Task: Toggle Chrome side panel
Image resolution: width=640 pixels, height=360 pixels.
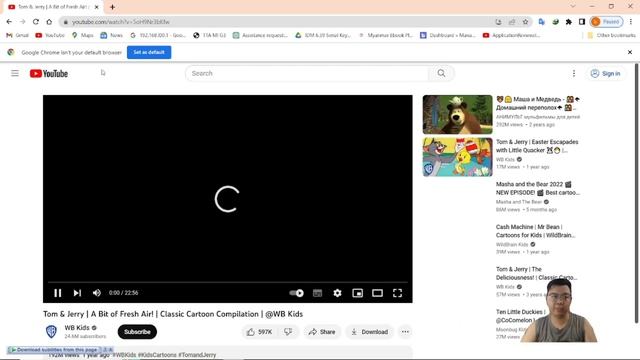Action: pos(582,22)
